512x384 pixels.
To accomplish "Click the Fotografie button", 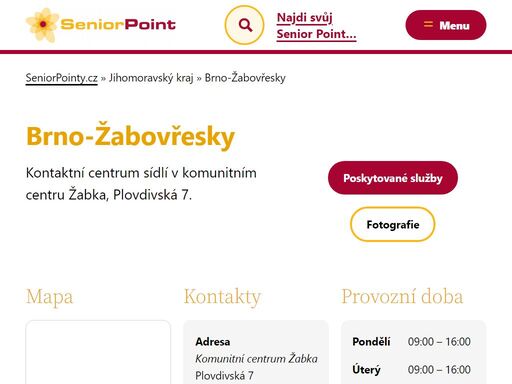I will 393,224.
